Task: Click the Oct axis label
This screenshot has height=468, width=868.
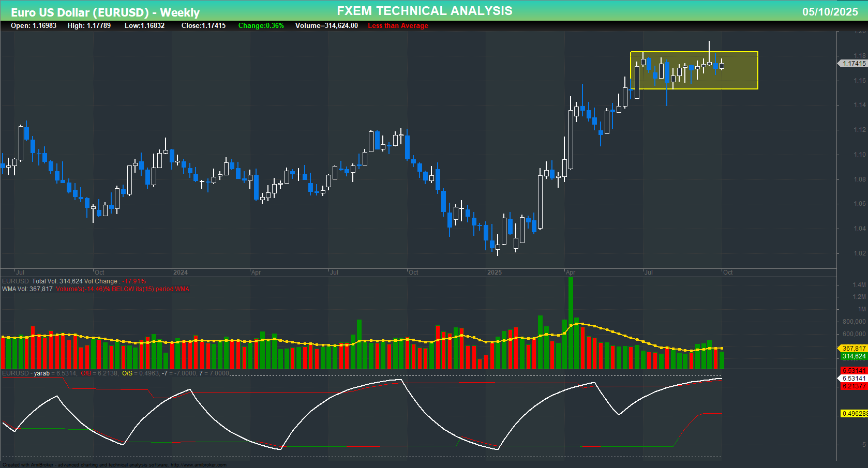Action: click(729, 272)
